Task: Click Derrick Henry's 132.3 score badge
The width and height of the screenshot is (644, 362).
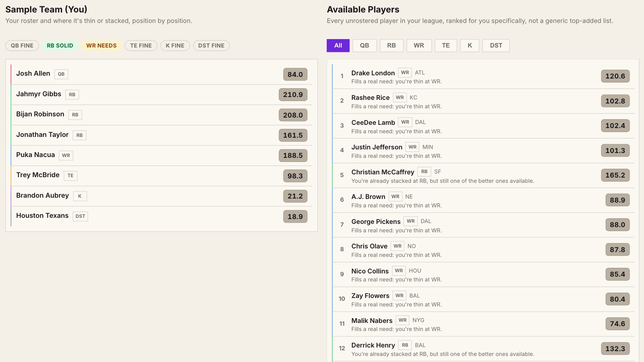Action: coord(615,349)
